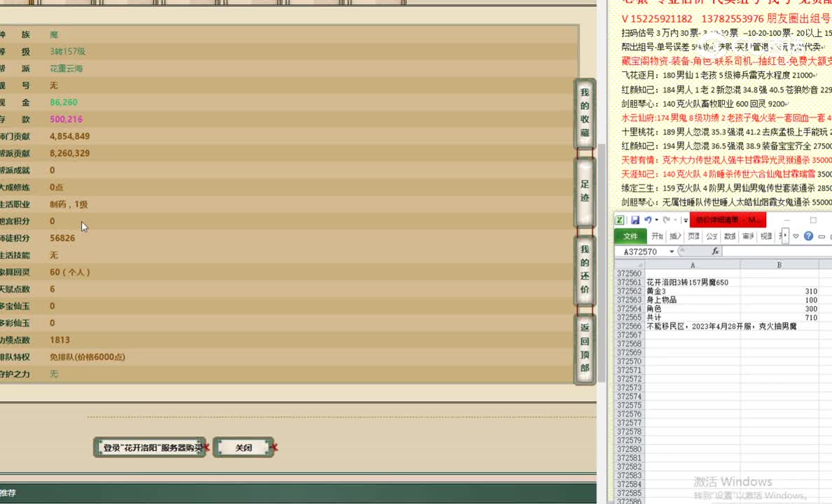Image resolution: width=832 pixels, height=504 pixels.
Task: Click the Name Box showing A372570
Action: (640, 251)
